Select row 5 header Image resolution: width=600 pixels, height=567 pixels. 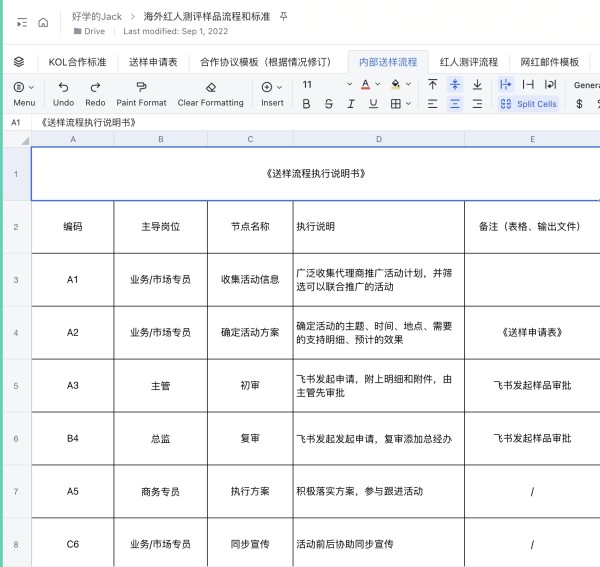pos(16,386)
